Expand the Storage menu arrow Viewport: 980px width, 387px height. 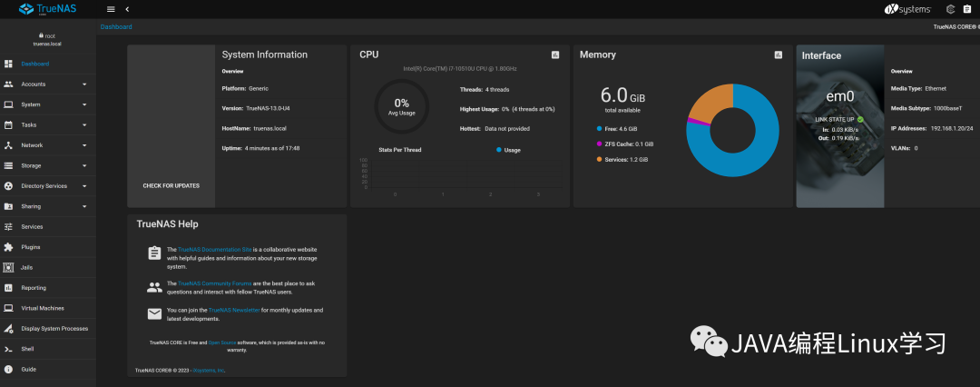click(84, 166)
